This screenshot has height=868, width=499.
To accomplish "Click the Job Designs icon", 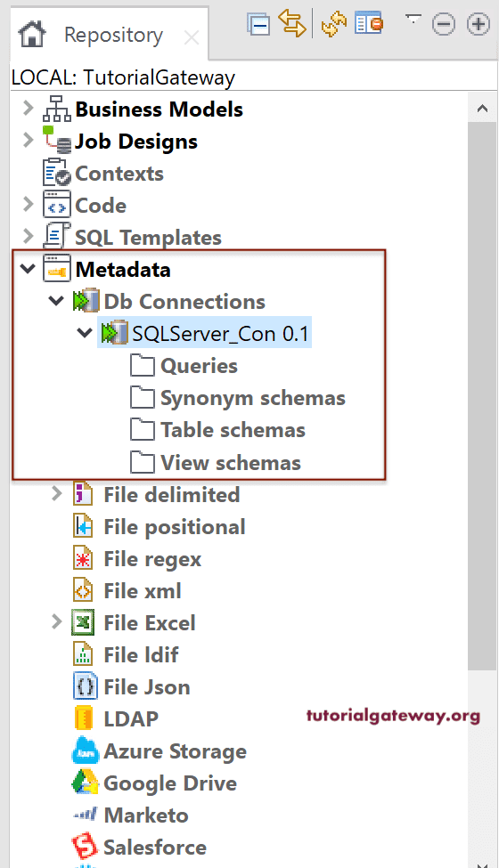I will (x=57, y=140).
